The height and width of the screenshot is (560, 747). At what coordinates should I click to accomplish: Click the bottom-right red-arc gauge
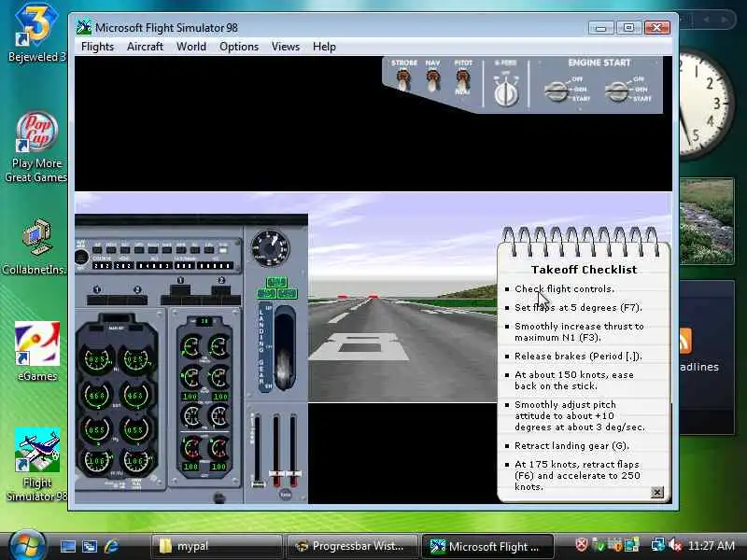[x=219, y=448]
